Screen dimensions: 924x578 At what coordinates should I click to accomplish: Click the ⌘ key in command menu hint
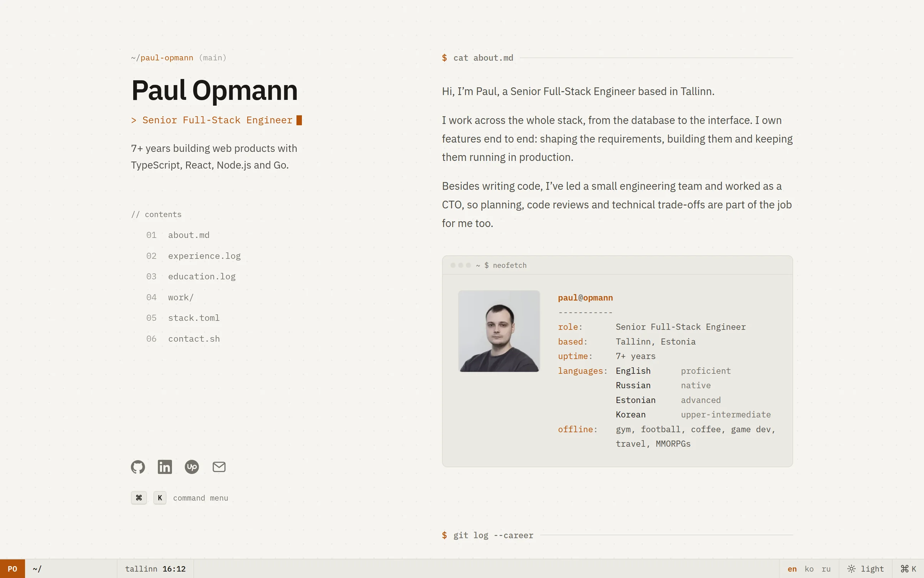[139, 498]
